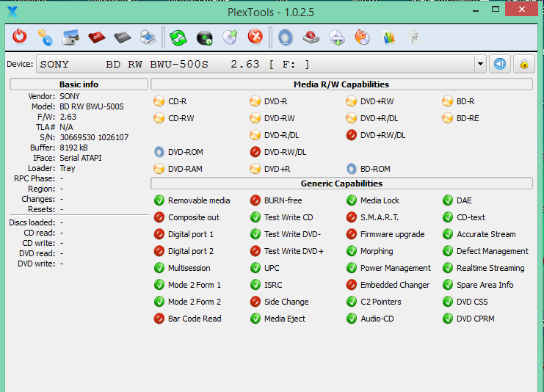Click the Loader value Tray
The width and height of the screenshot is (544, 392).
coord(68,168)
